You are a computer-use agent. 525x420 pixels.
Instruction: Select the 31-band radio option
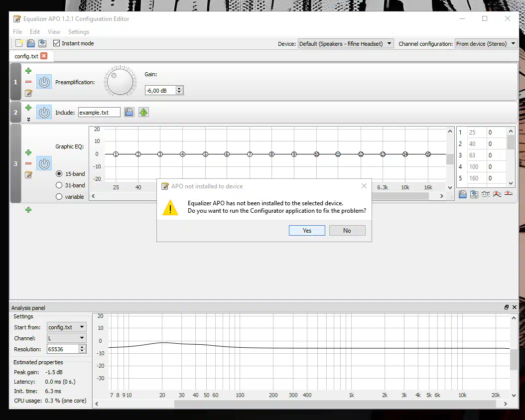tap(59, 185)
